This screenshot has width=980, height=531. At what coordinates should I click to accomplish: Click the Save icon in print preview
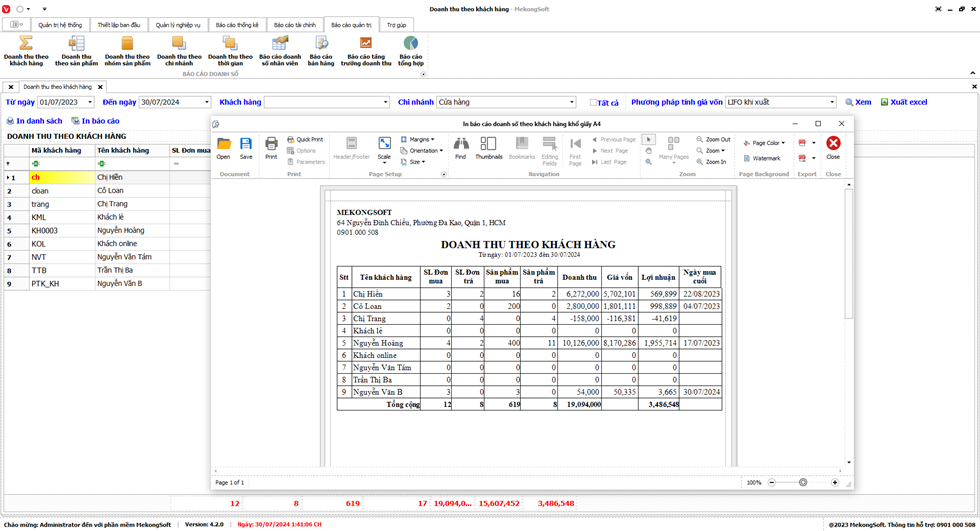point(245,147)
